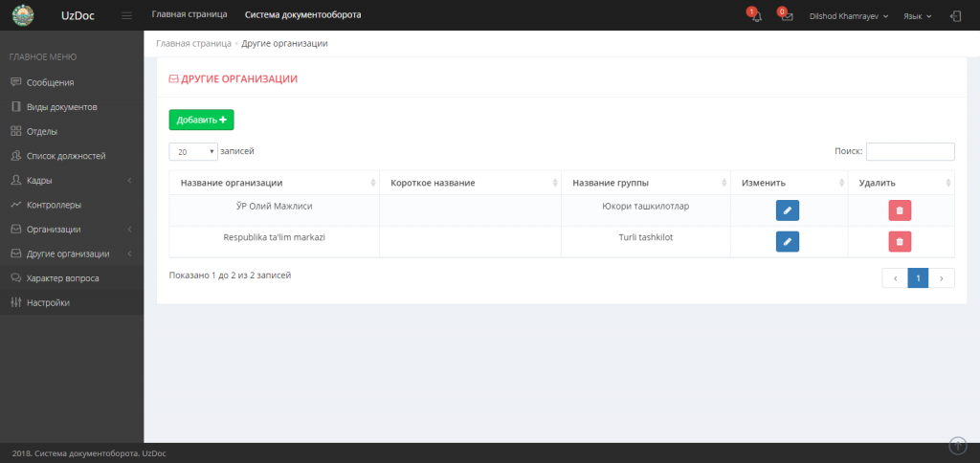Click the green Добавить button

pyautogui.click(x=201, y=120)
